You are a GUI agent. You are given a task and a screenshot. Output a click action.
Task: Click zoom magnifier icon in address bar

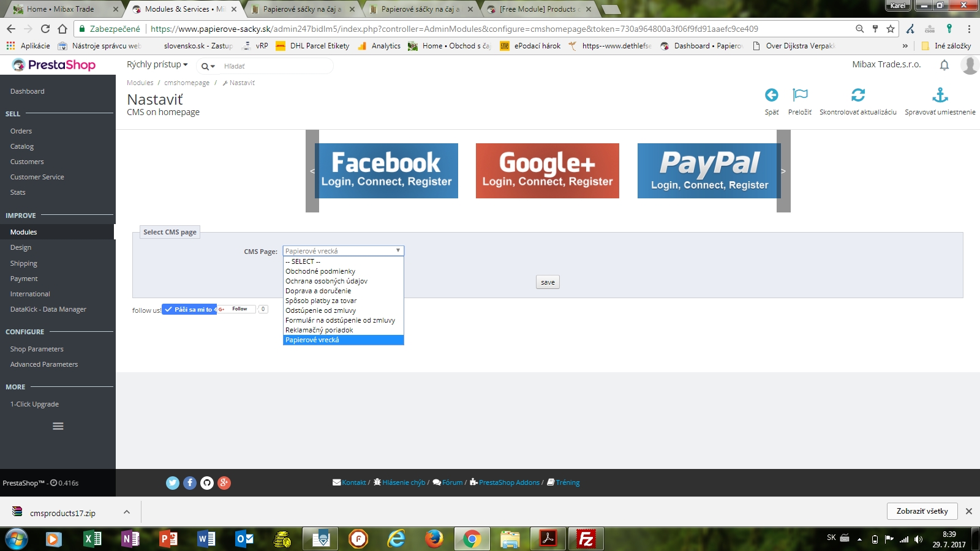pyautogui.click(x=860, y=29)
